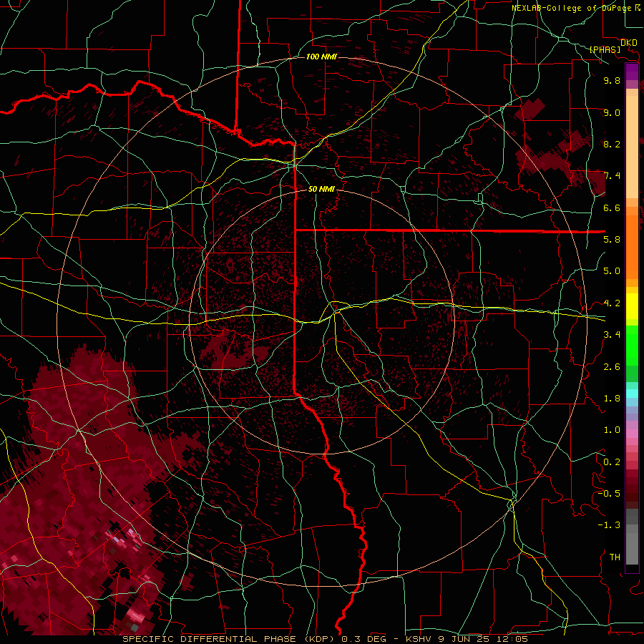Select the 8.2 legend value

[x=612, y=145]
